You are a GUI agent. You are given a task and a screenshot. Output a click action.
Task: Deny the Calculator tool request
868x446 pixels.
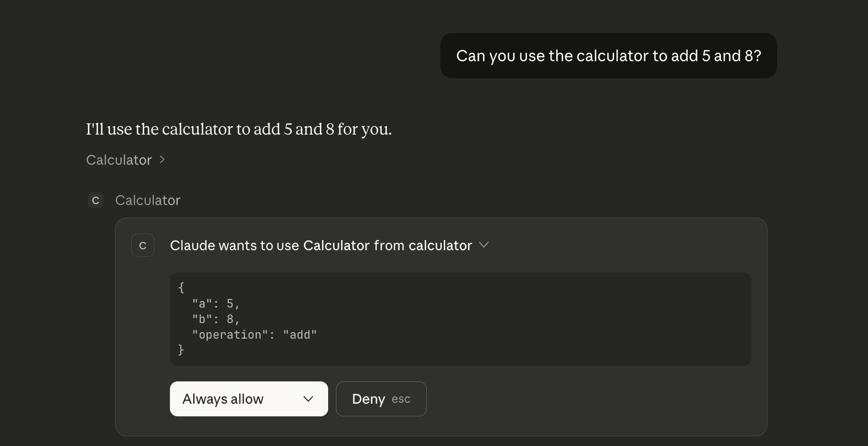(x=367, y=399)
